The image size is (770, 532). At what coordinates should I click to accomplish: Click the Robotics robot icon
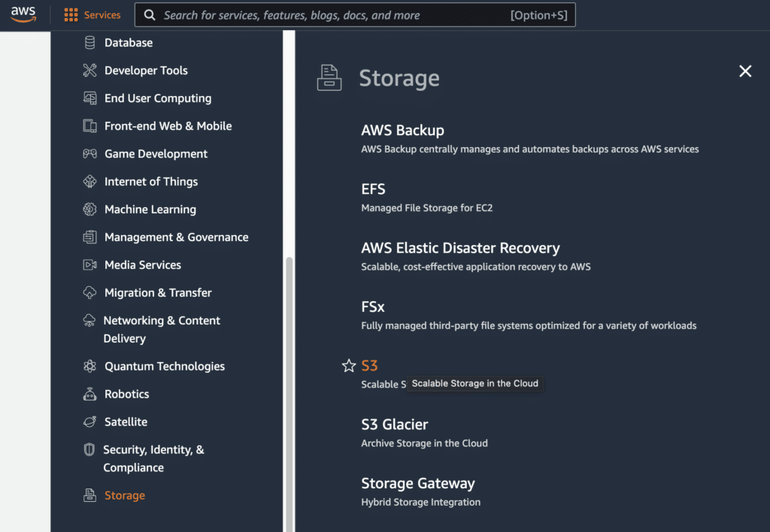coord(90,394)
